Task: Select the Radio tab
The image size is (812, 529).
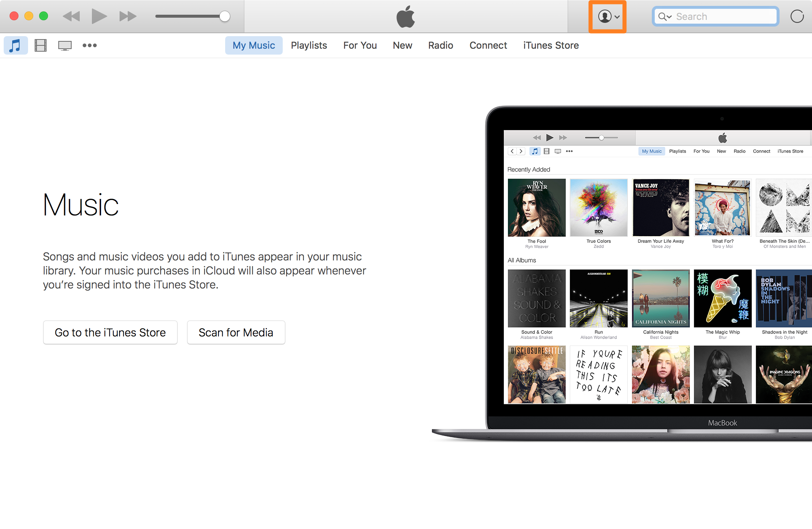Action: coord(440,45)
